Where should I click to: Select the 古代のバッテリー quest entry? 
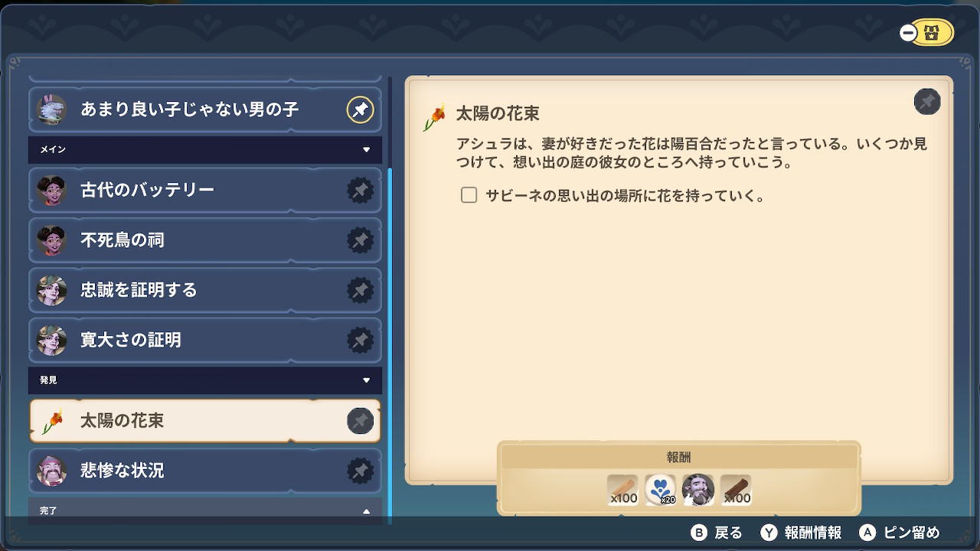click(205, 190)
